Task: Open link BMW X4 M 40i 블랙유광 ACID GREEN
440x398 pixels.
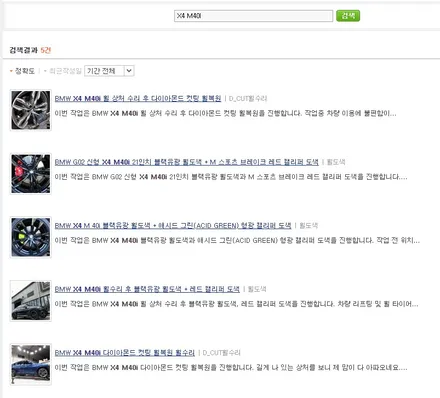Action: pyautogui.click(x=173, y=226)
